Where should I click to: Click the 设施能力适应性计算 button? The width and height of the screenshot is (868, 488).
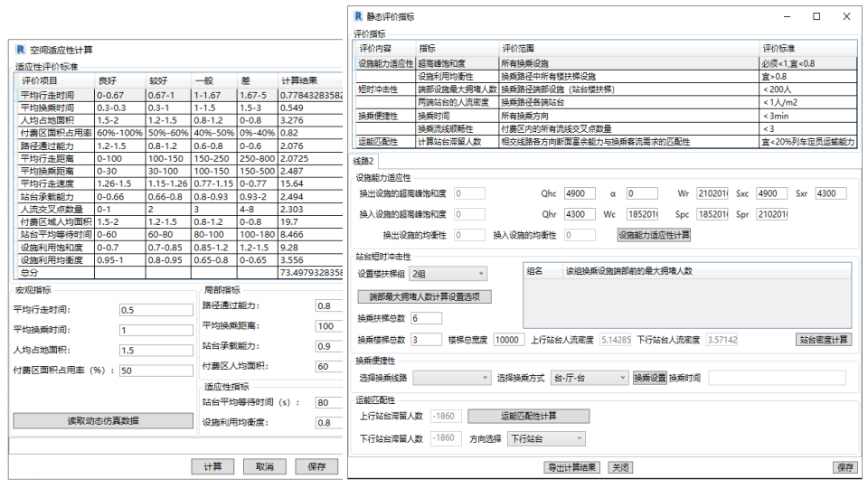click(x=654, y=235)
